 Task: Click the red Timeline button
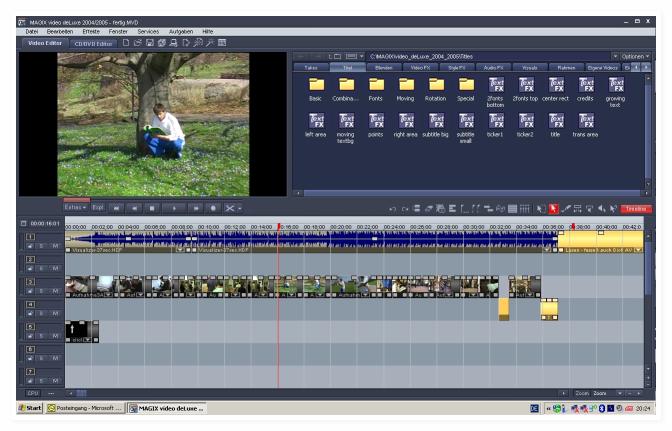tap(636, 208)
